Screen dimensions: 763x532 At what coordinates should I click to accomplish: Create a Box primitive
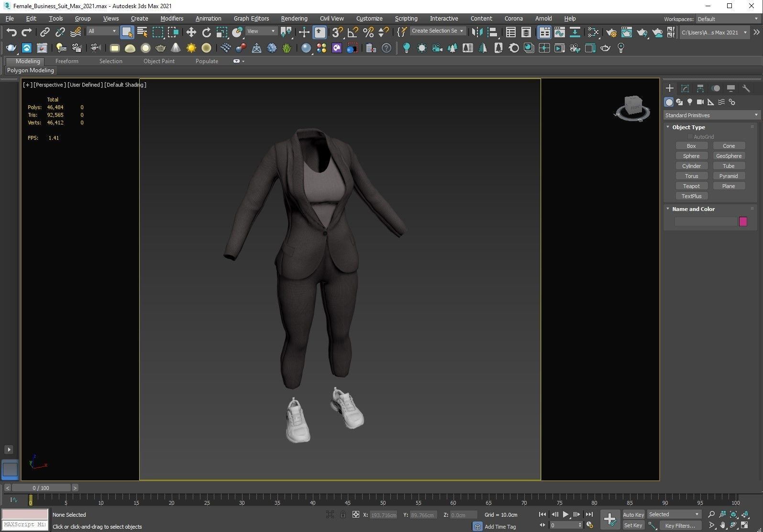[x=691, y=146]
